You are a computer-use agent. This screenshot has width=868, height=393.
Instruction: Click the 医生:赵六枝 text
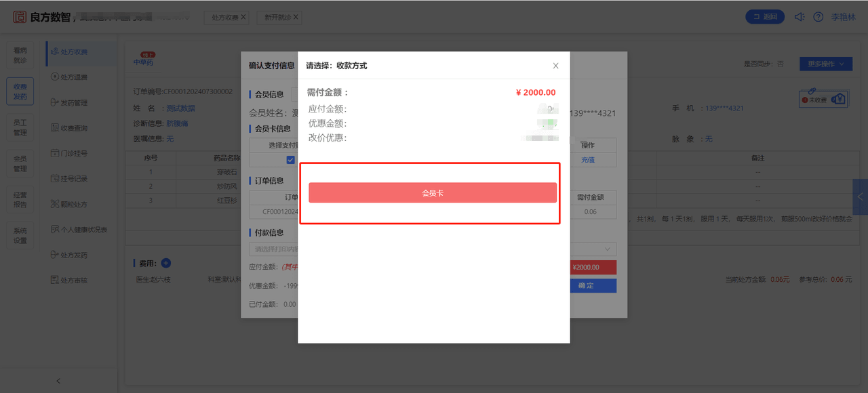[154, 279]
